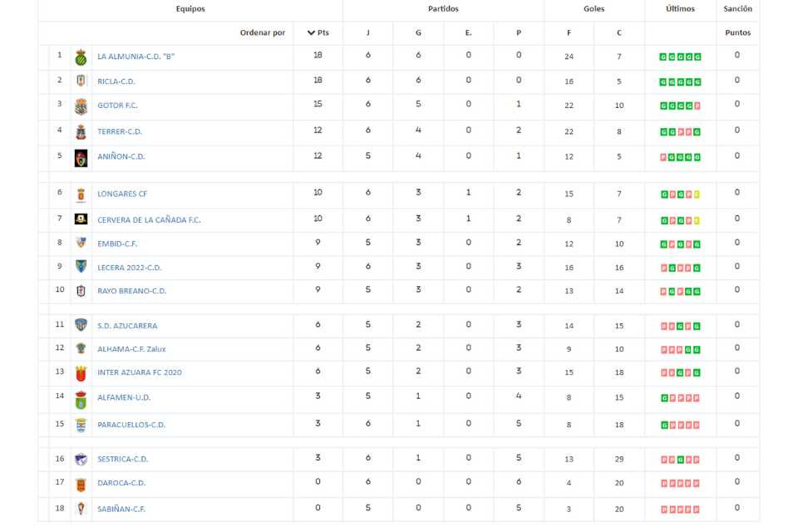Image resolution: width=798 pixels, height=532 pixels.
Task: Sort standings by G column header
Action: click(418, 32)
